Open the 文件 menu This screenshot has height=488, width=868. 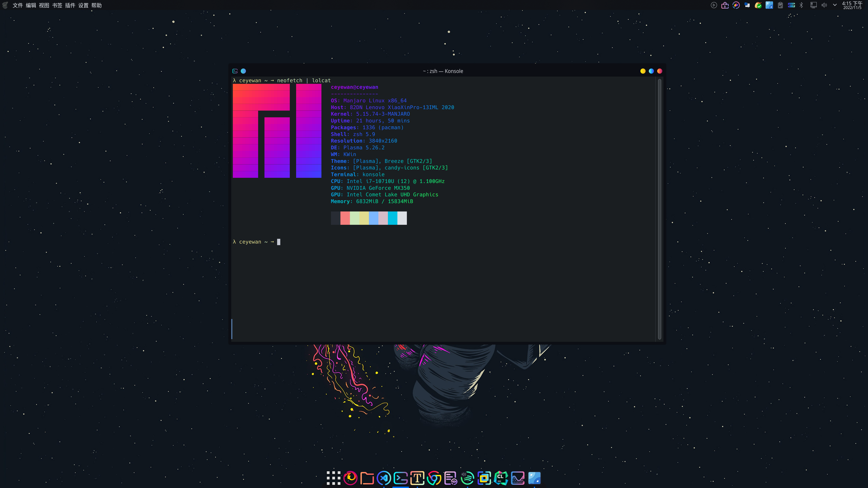[x=18, y=5]
